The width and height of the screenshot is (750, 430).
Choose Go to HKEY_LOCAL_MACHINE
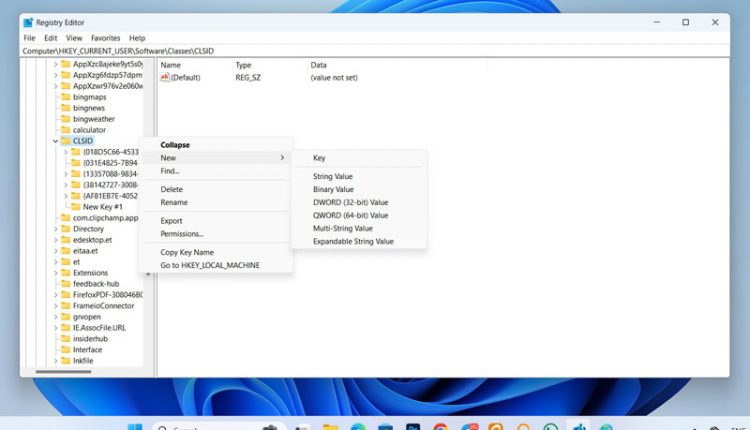(x=216, y=265)
